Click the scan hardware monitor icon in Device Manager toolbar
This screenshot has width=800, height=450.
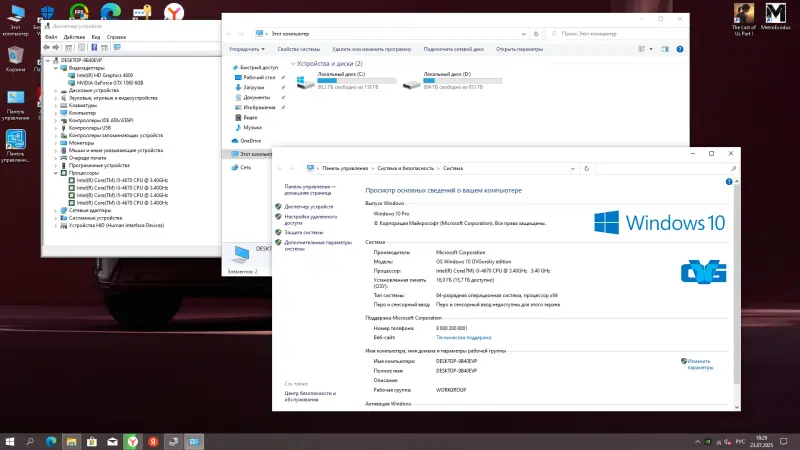[x=117, y=47]
